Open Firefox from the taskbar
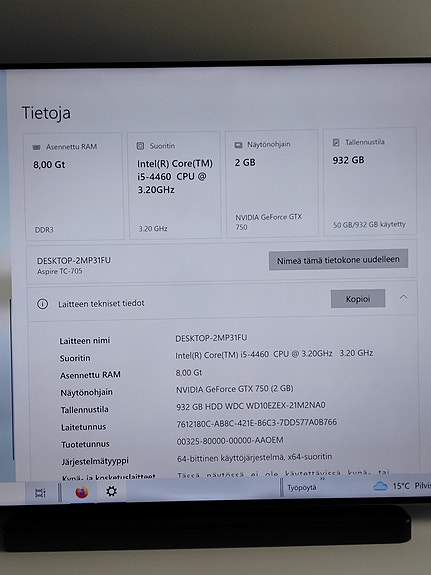The height and width of the screenshot is (575, 431). coord(81,492)
